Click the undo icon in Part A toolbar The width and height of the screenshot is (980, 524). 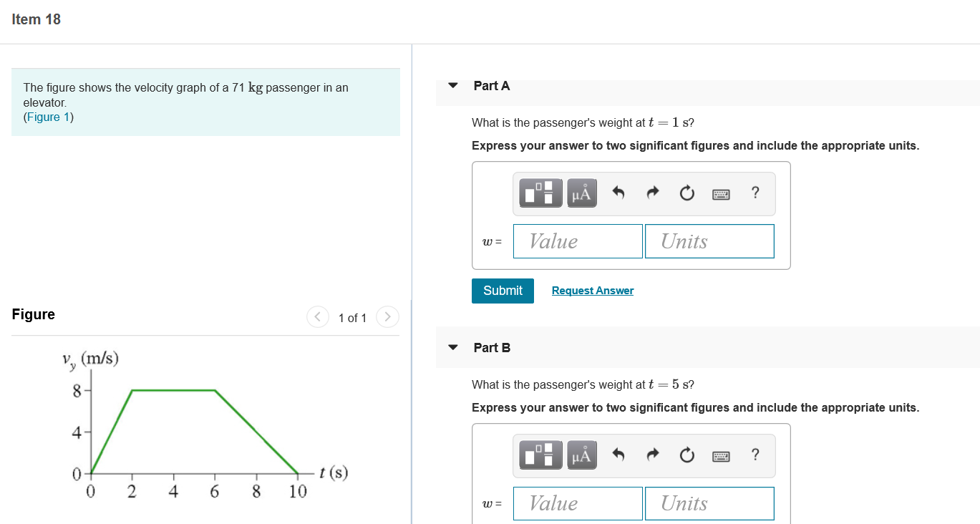tap(618, 193)
